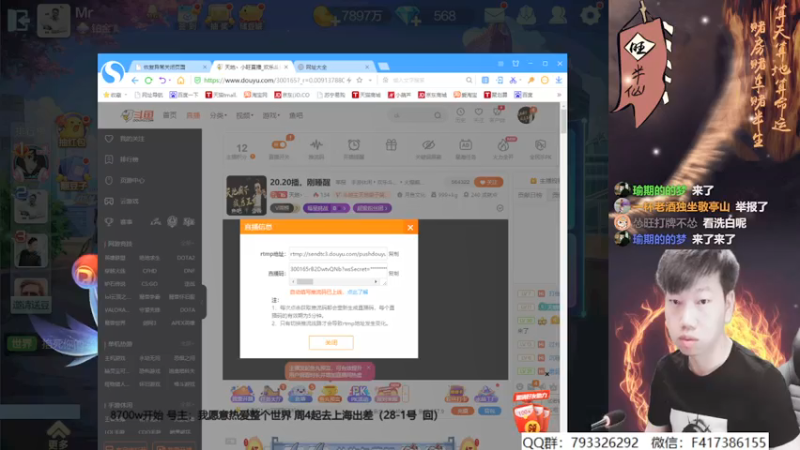Open the dropdown arrow next to the address bar star
Screen dimensions: 800x450
click(370, 80)
